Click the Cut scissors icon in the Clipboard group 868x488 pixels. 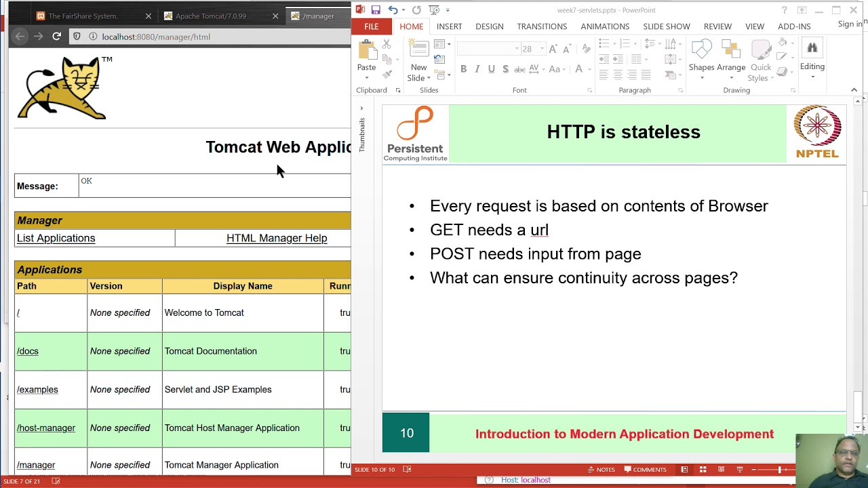387,44
